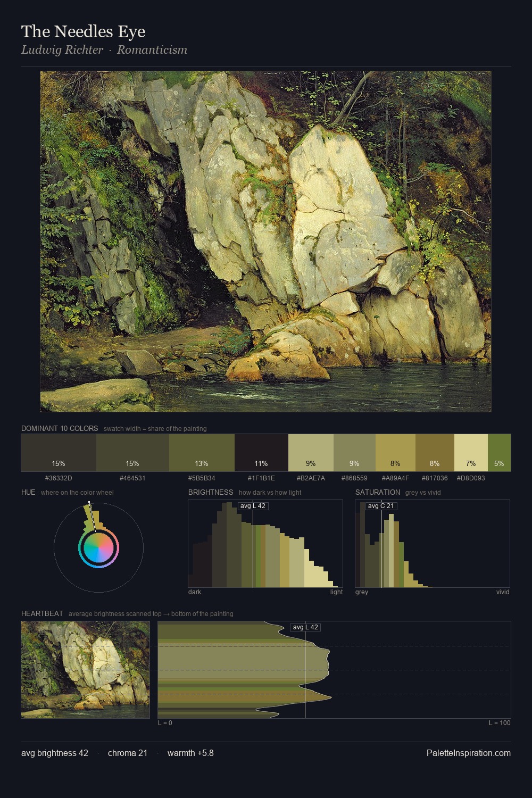Viewport: 532px width, 798px height.
Task: Click the Romanticism style label
Action: (x=152, y=50)
